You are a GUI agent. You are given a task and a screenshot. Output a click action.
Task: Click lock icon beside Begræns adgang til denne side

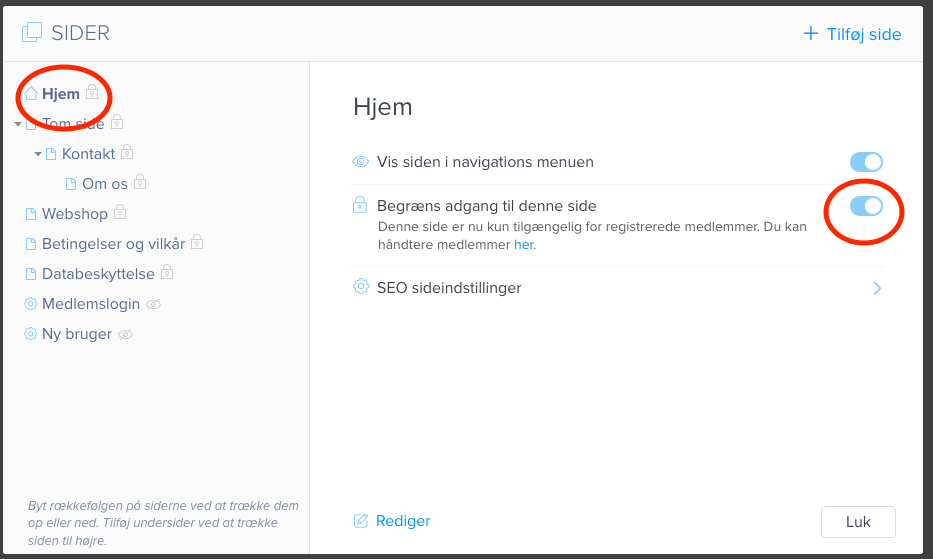pos(360,205)
